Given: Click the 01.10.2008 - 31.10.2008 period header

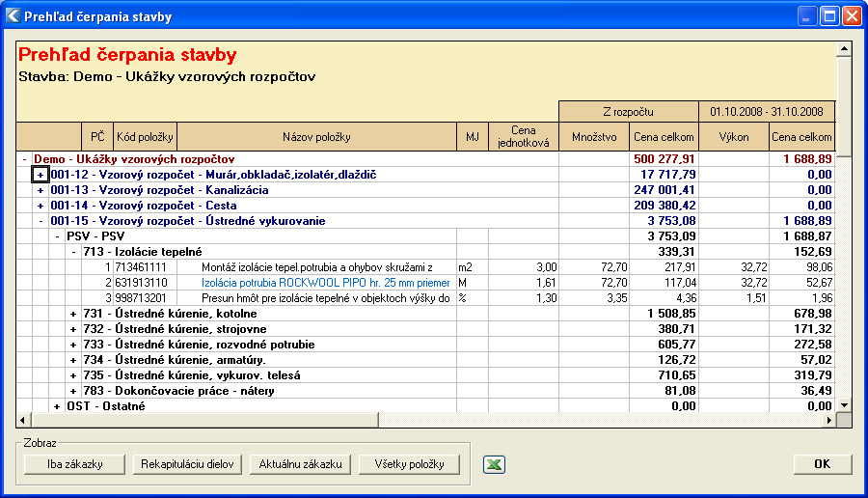Looking at the screenshot, I should [x=767, y=112].
